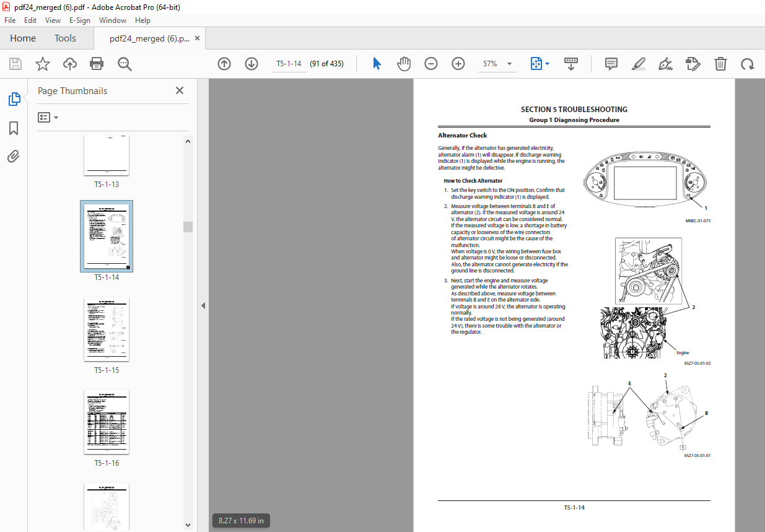The height and width of the screenshot is (532, 765).
Task: Expand the fit page options arrow
Action: [x=547, y=64]
